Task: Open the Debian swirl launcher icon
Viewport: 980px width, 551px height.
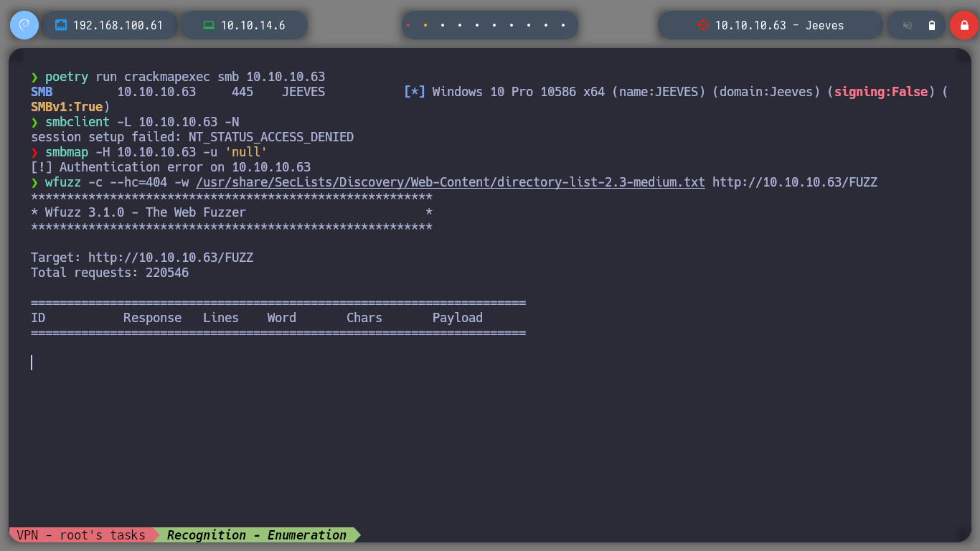Action: pyautogui.click(x=24, y=25)
